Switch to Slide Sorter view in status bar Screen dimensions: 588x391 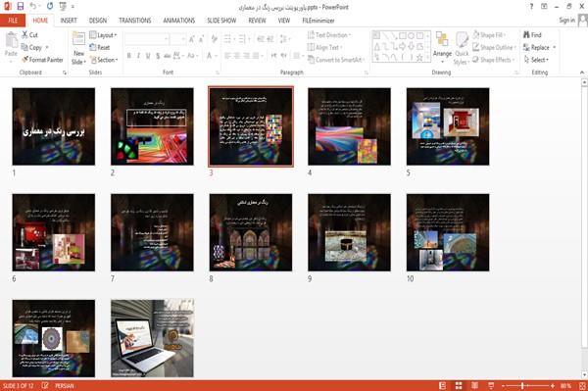tap(459, 386)
